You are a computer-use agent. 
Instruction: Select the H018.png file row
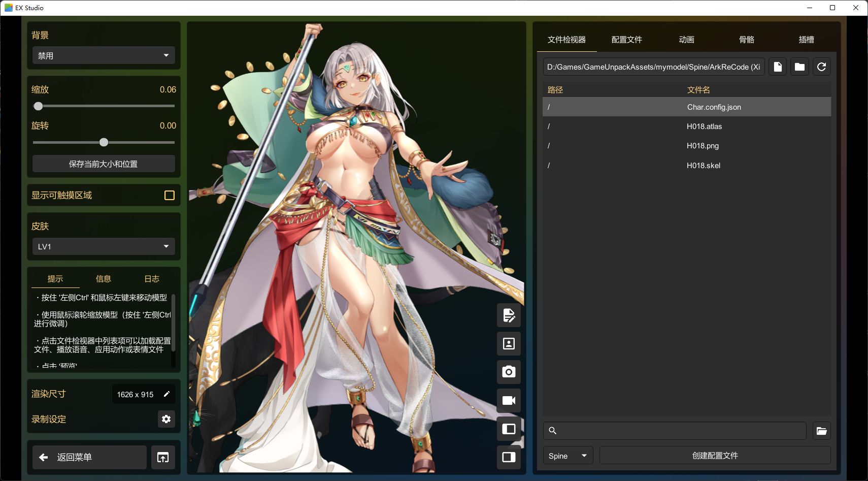pyautogui.click(x=687, y=146)
